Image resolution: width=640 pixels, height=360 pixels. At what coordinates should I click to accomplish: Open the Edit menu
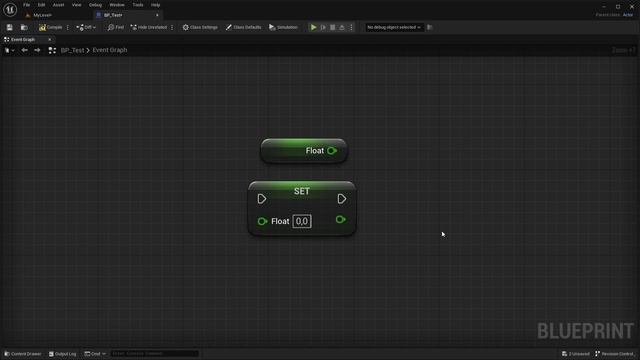point(41,5)
